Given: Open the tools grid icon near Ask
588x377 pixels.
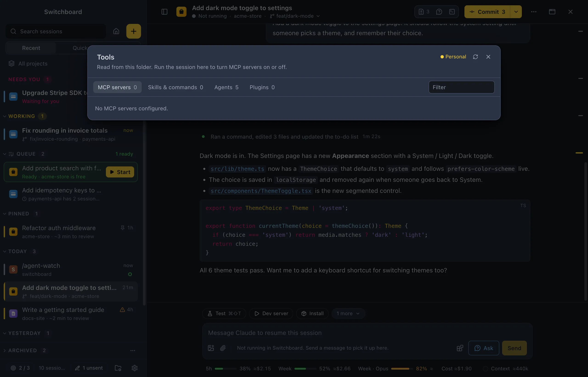Looking at the screenshot, I should tap(460, 348).
